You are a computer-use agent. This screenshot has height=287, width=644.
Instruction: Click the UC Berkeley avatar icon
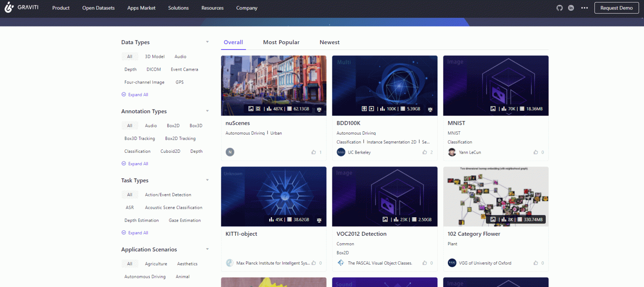point(341,152)
